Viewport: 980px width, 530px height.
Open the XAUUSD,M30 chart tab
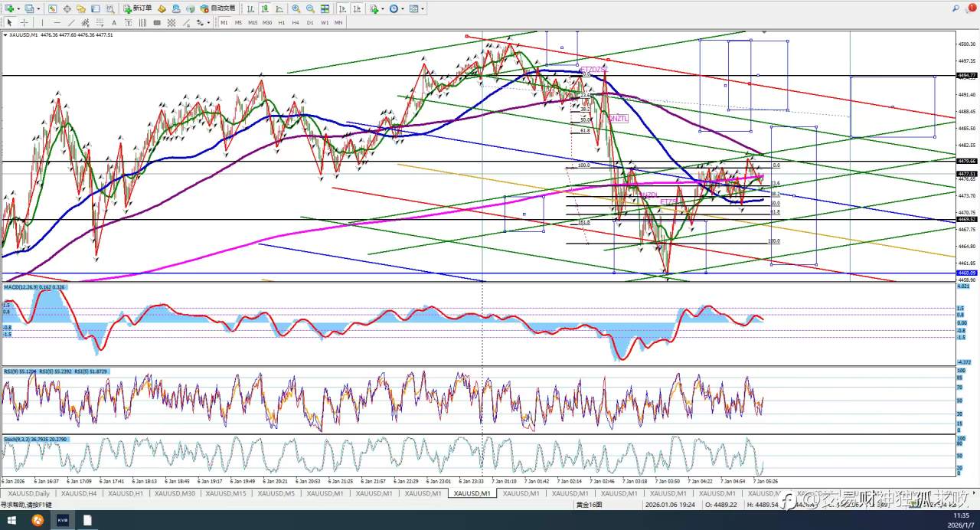[176, 493]
